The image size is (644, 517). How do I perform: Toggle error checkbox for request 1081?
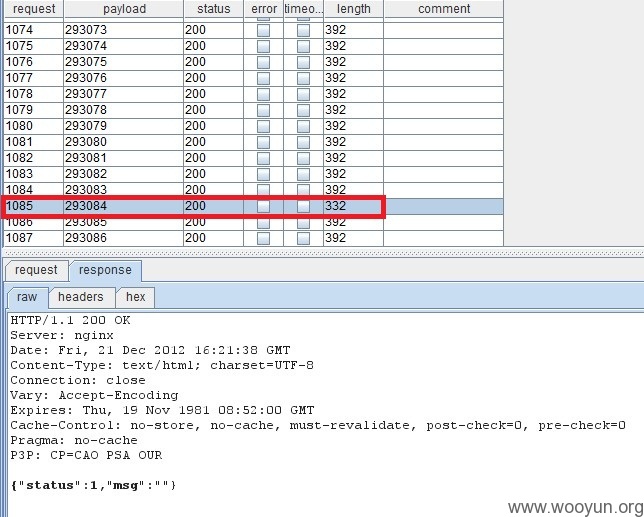(263, 142)
